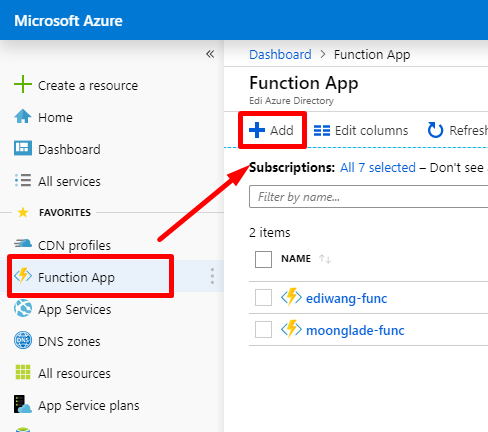The image size is (488, 432).
Task: Click the App Services globe icon
Action: pos(23,308)
